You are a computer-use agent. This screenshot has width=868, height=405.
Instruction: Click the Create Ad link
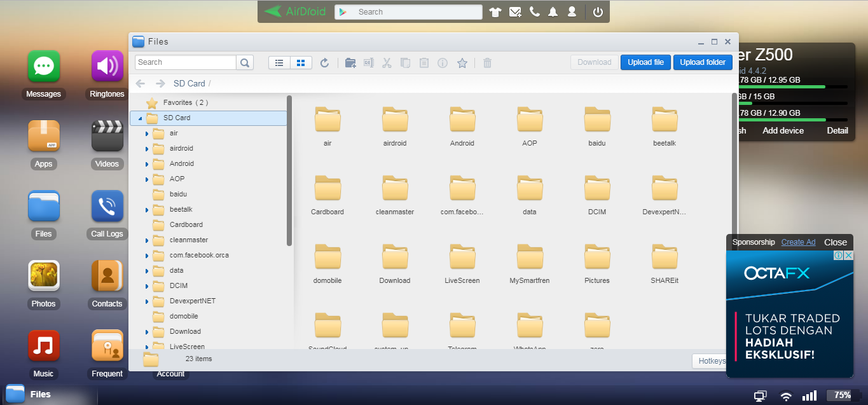point(798,242)
